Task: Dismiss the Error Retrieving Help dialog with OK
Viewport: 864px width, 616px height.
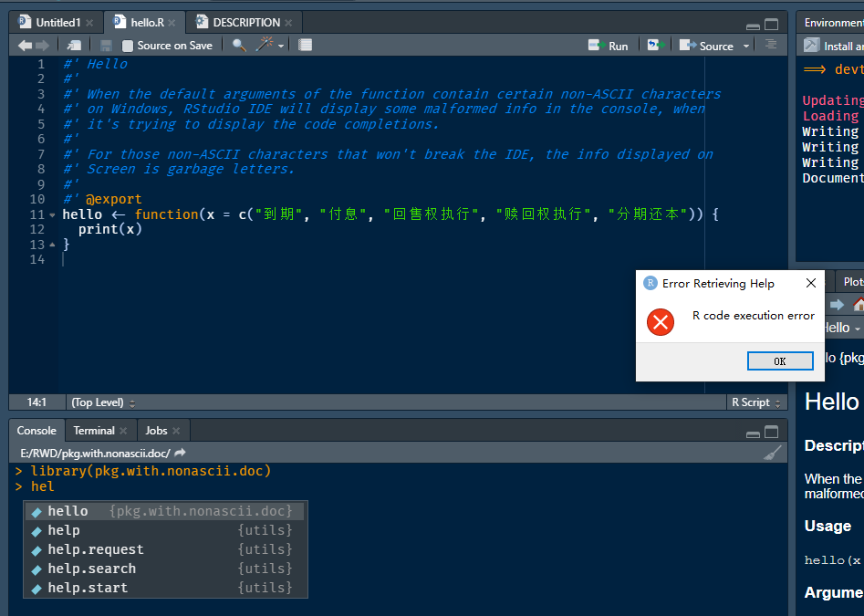Action: tap(780, 360)
